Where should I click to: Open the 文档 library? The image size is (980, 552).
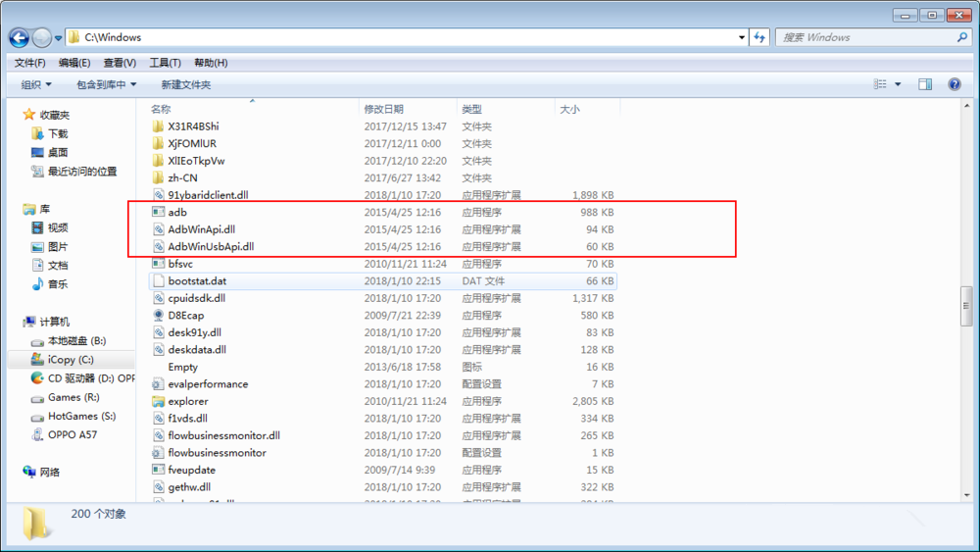click(x=58, y=265)
